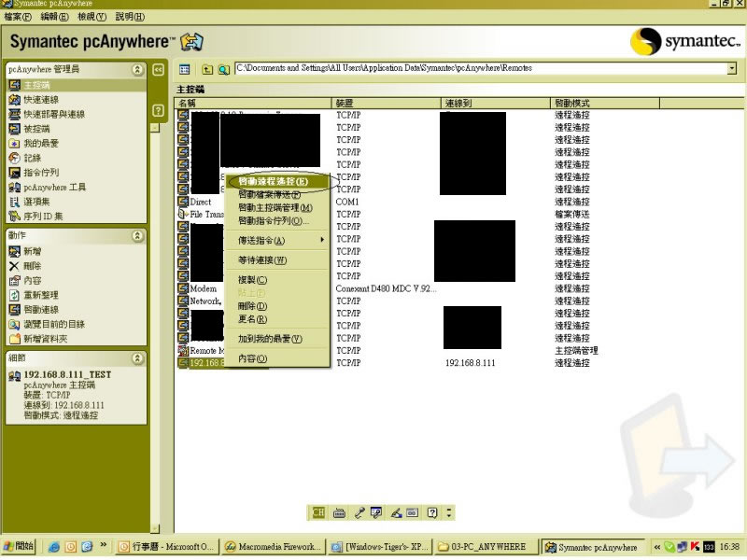Collapse the pcAnywhere 管理員 panel
The image size is (747, 560).
[x=137, y=69]
